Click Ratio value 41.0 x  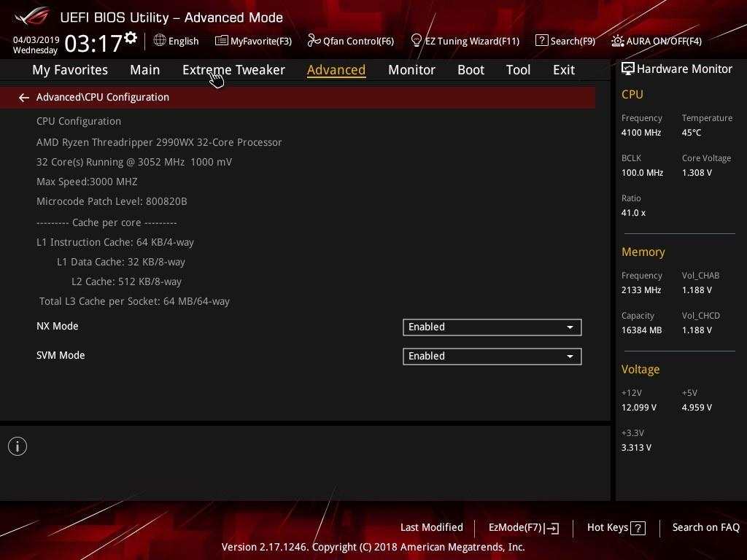633,213
